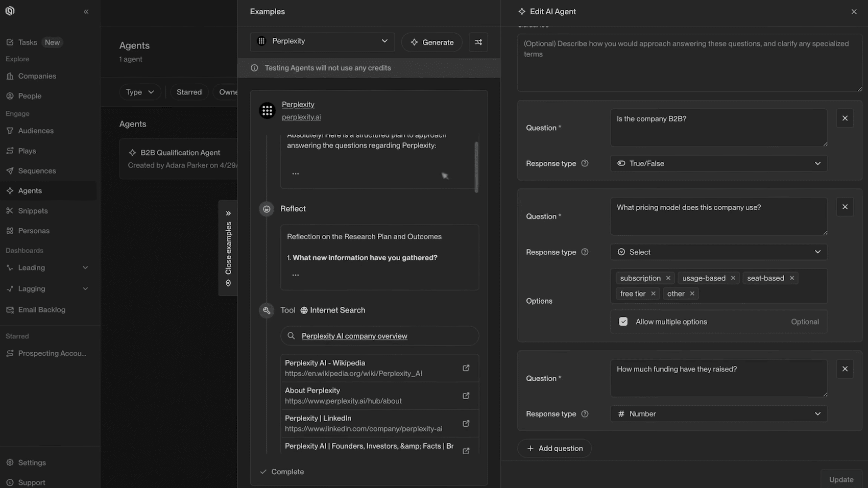Click Close examples vertical tab
The height and width of the screenshot is (488, 868).
(228, 248)
